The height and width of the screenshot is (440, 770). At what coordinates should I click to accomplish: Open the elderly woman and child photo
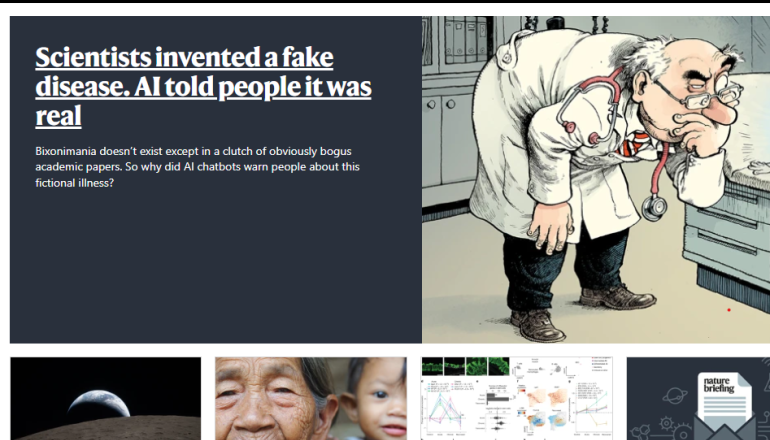coord(311,398)
